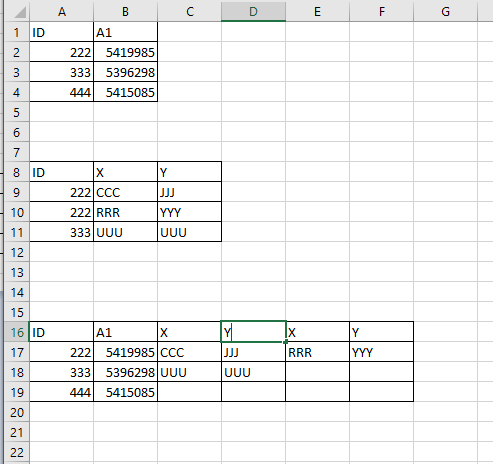This screenshot has height=464, width=493.
Task: Select cell B1 labeled A1
Action: [126, 32]
